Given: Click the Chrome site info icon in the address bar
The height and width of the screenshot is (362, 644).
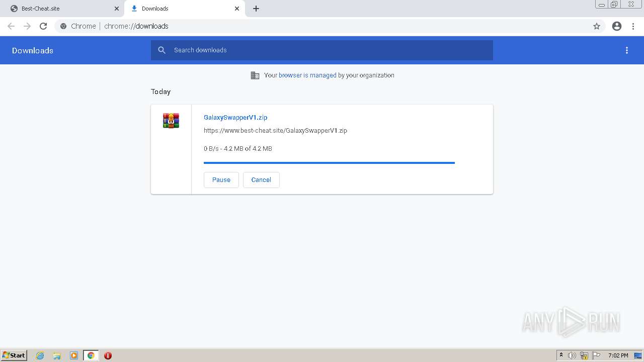Looking at the screenshot, I should (x=63, y=26).
